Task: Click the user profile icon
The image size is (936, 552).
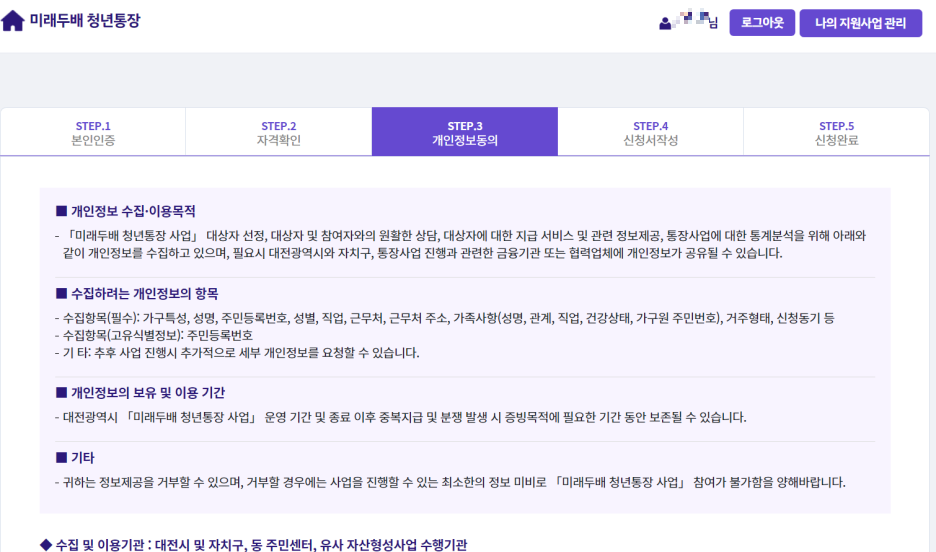Action: click(664, 24)
